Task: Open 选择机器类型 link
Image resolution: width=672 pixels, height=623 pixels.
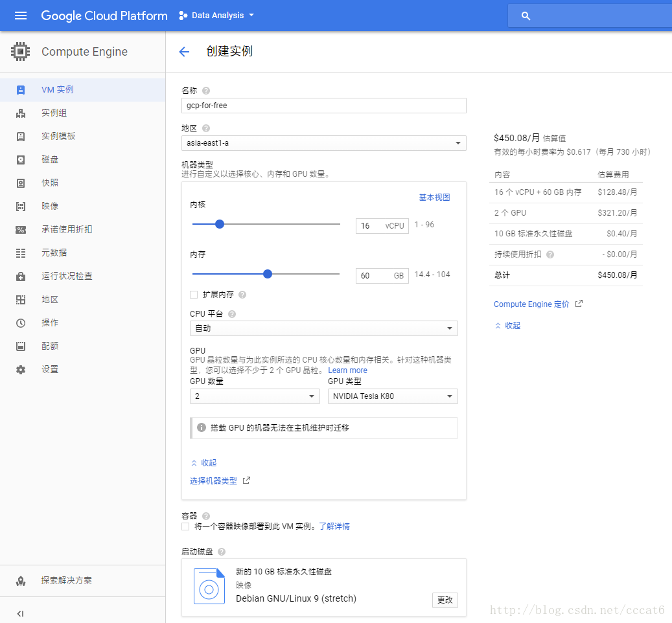Action: 213,481
